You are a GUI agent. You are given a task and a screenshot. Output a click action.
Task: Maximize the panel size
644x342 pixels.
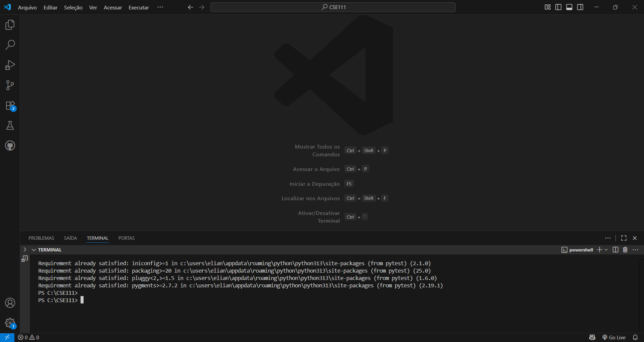(x=624, y=238)
